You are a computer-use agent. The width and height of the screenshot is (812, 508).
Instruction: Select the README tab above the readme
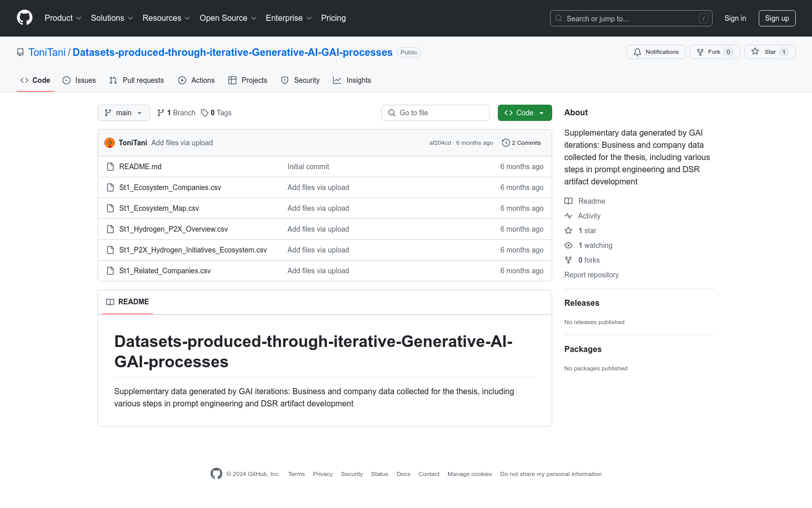(127, 302)
